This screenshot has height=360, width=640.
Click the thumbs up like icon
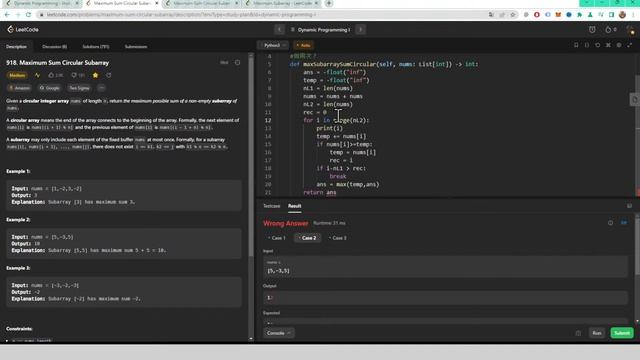[51, 75]
